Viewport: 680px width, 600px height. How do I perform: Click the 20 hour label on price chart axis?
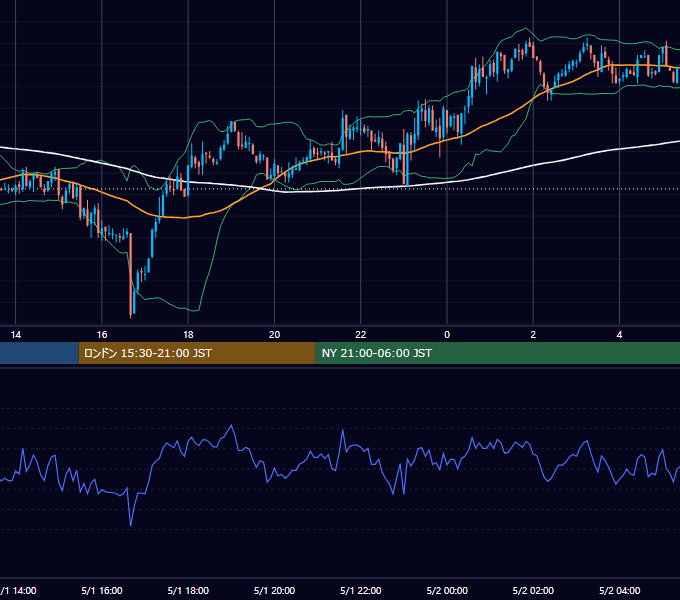pos(275,335)
